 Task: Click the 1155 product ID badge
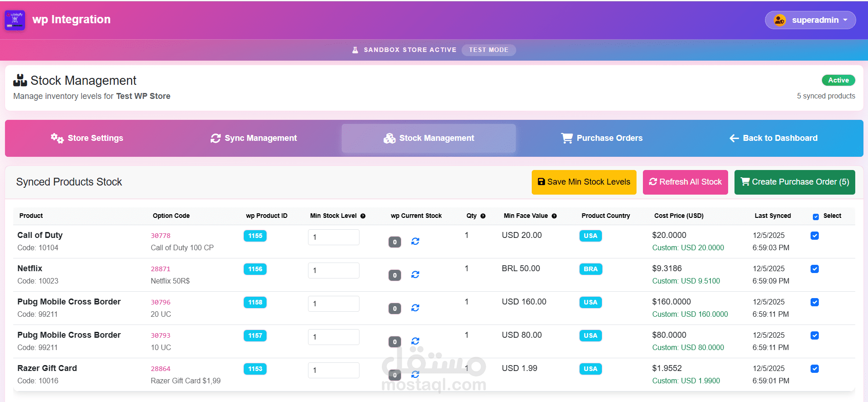click(255, 236)
